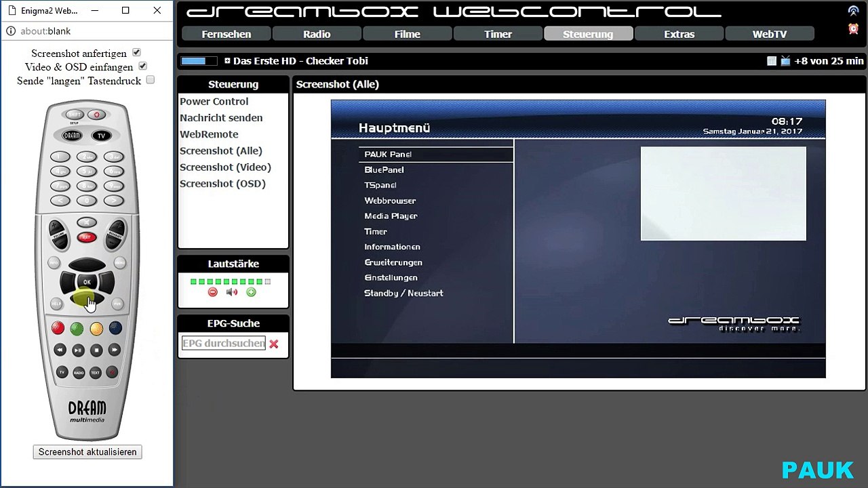868x488 pixels.
Task: Click the up arrow on the remote d-pad
Action: 87,264
